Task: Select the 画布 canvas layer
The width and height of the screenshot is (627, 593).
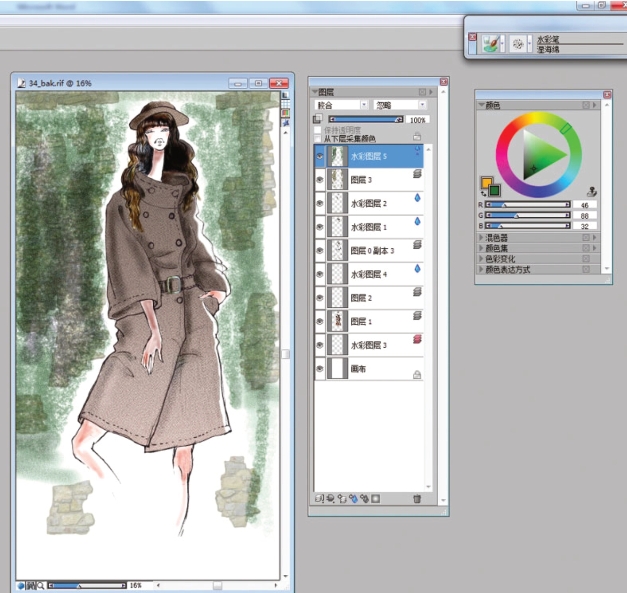Action: point(360,369)
